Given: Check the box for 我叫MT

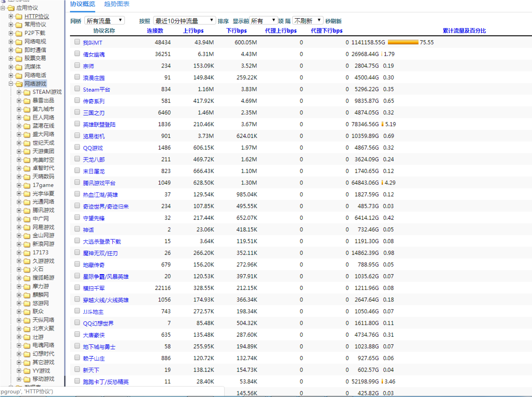Looking at the screenshot, I should 77,42.
